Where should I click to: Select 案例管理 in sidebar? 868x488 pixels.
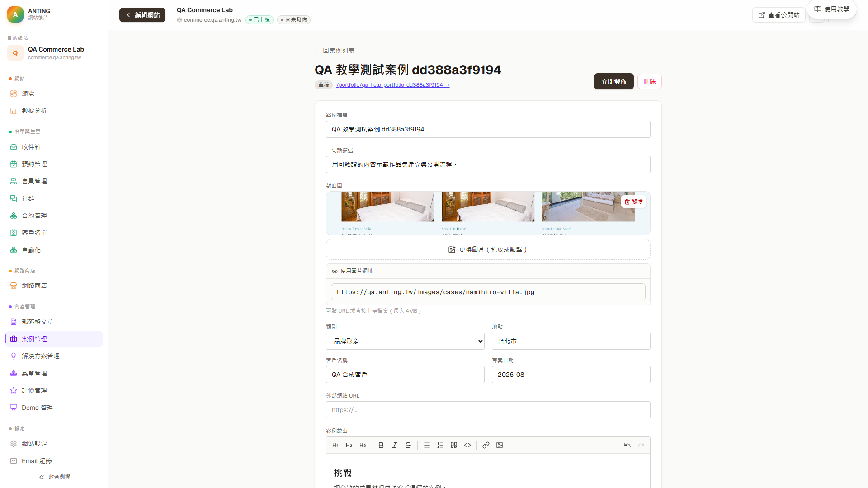54,339
